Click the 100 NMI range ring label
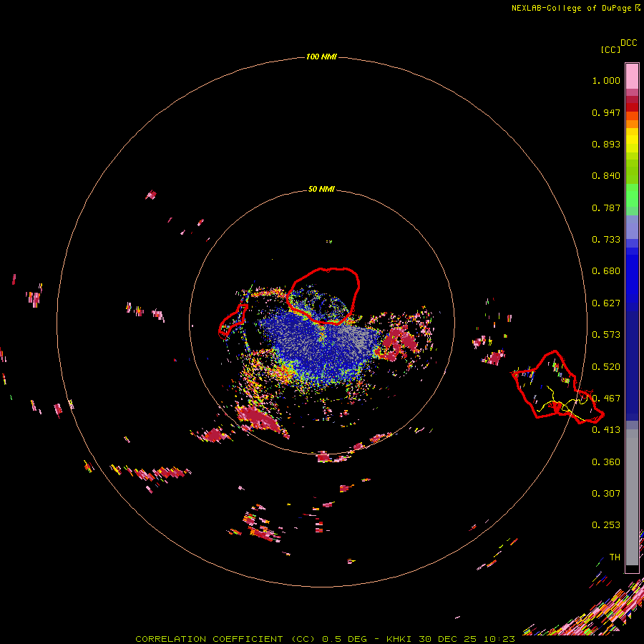Viewport: 644px width, 644px height. tap(321, 57)
